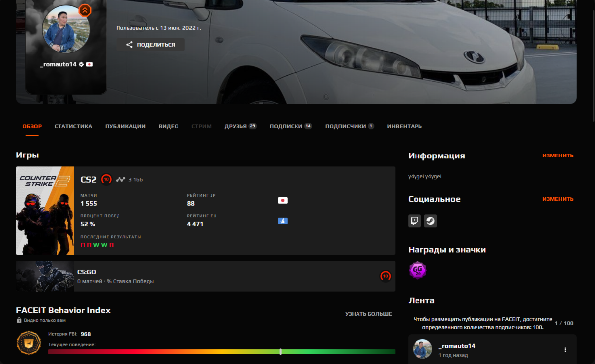Open the three-dot menu on the feed post
The height and width of the screenshot is (364, 595).
point(565,350)
